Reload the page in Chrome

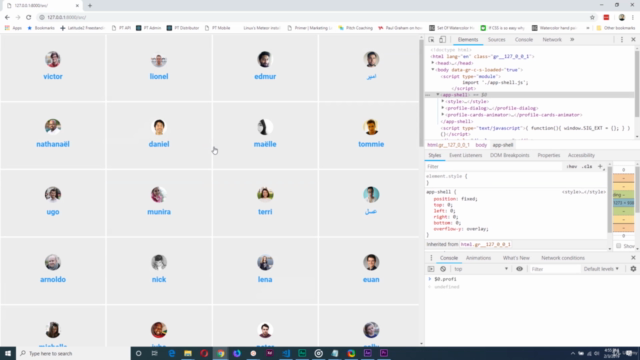(29, 17)
